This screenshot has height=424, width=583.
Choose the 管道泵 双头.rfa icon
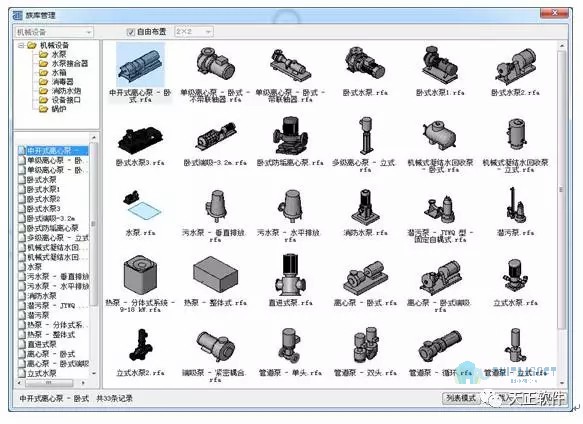(x=365, y=345)
